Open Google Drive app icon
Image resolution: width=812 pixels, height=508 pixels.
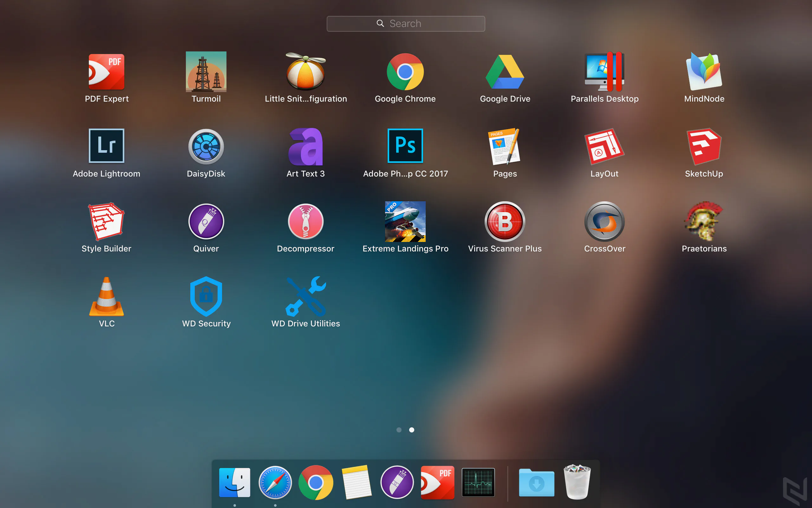(x=505, y=71)
